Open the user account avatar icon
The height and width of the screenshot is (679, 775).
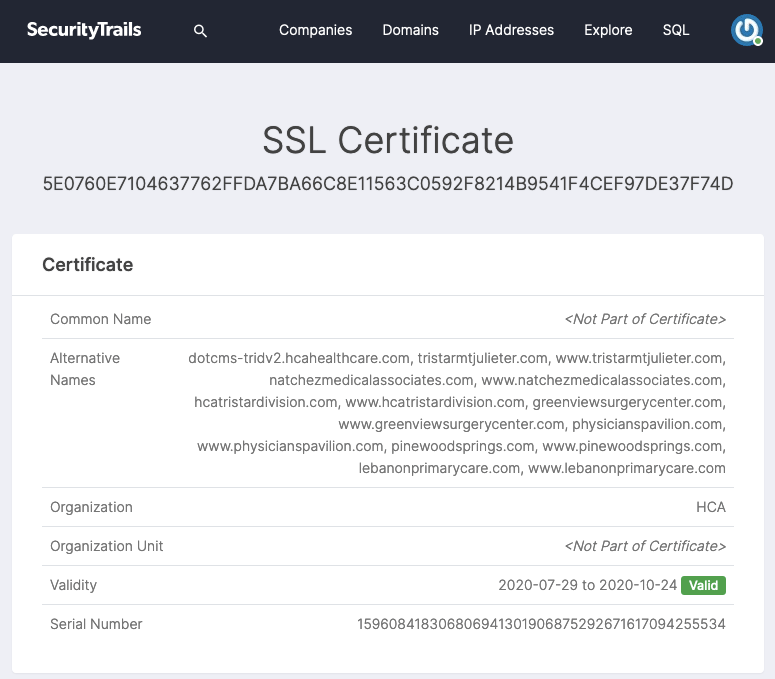pos(746,30)
